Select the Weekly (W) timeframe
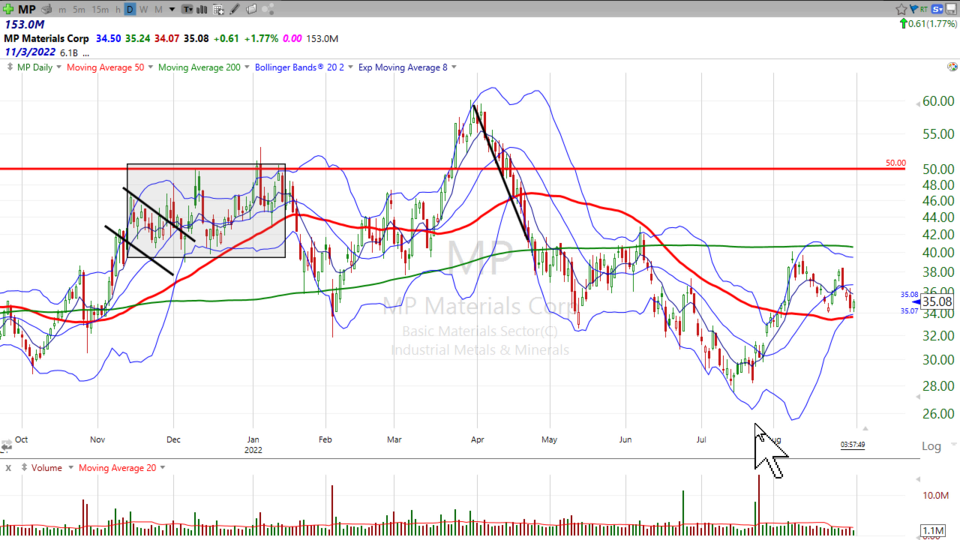The width and height of the screenshot is (960, 540). pos(144,10)
